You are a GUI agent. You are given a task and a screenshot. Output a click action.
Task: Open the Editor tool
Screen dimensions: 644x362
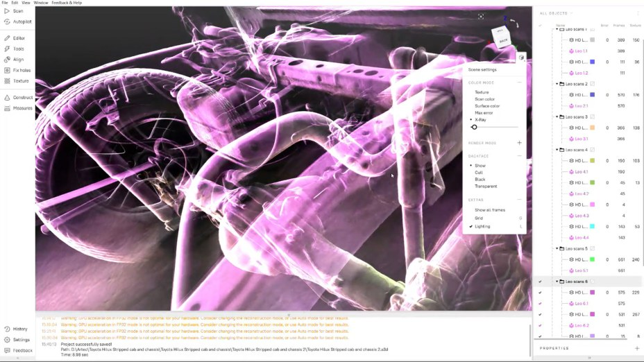(6, 38)
